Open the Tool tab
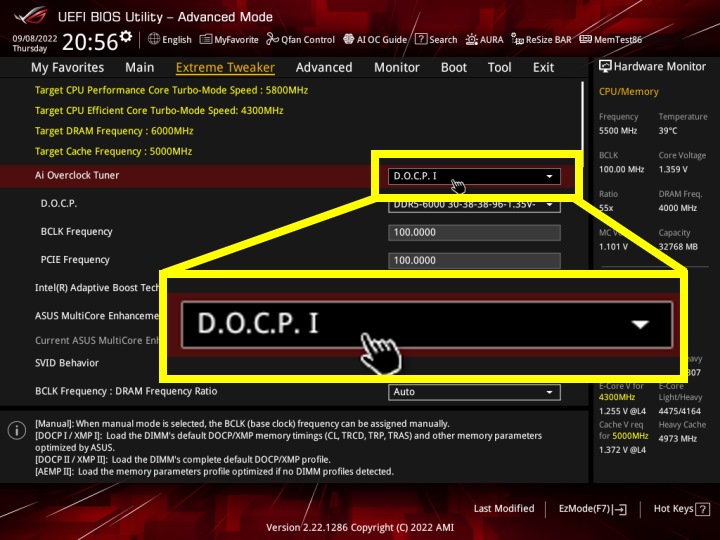 [x=500, y=68]
